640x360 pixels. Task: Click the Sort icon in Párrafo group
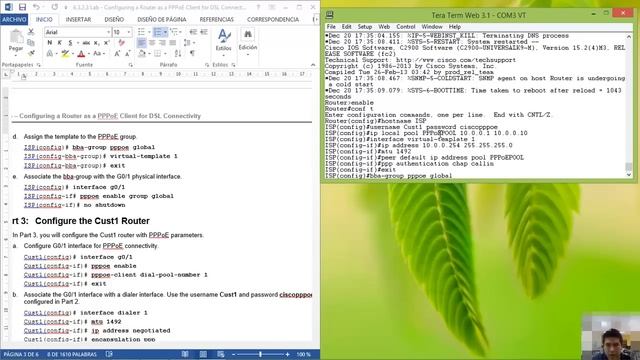tap(178, 53)
